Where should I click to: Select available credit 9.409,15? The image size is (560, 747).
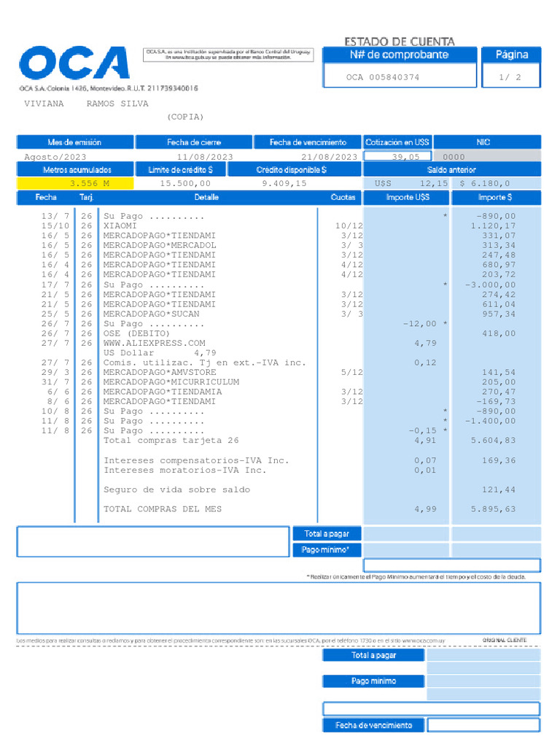pyautogui.click(x=284, y=183)
